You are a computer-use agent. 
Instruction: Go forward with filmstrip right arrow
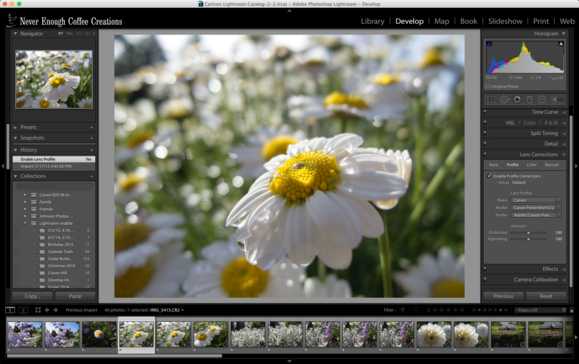click(55, 310)
